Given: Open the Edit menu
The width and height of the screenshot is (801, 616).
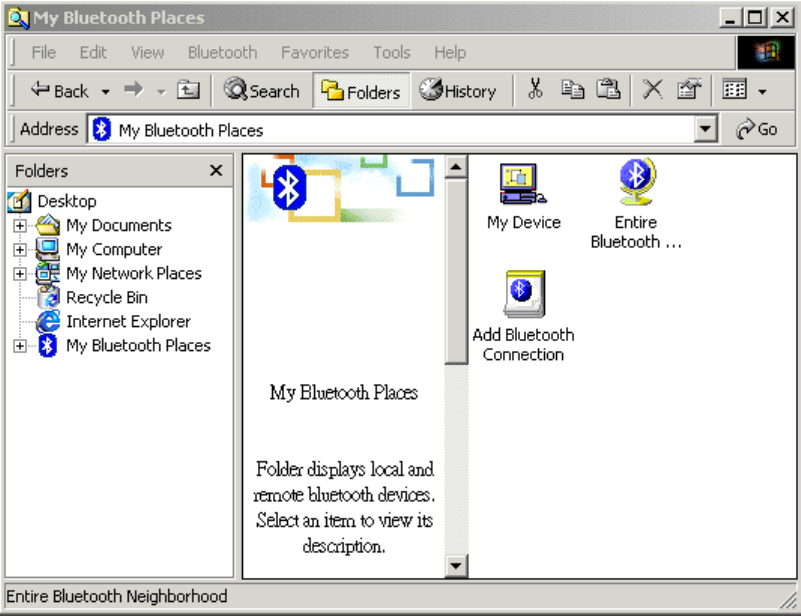Looking at the screenshot, I should pyautogui.click(x=93, y=52).
